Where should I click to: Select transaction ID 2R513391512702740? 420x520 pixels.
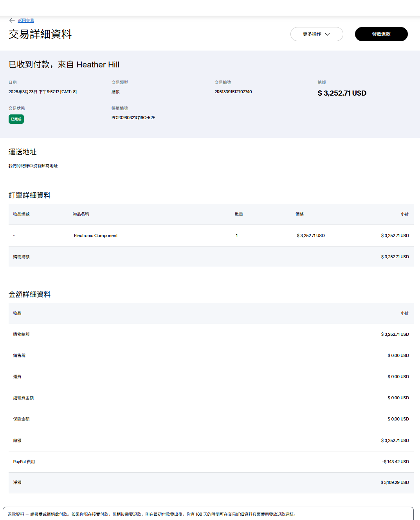tap(233, 92)
